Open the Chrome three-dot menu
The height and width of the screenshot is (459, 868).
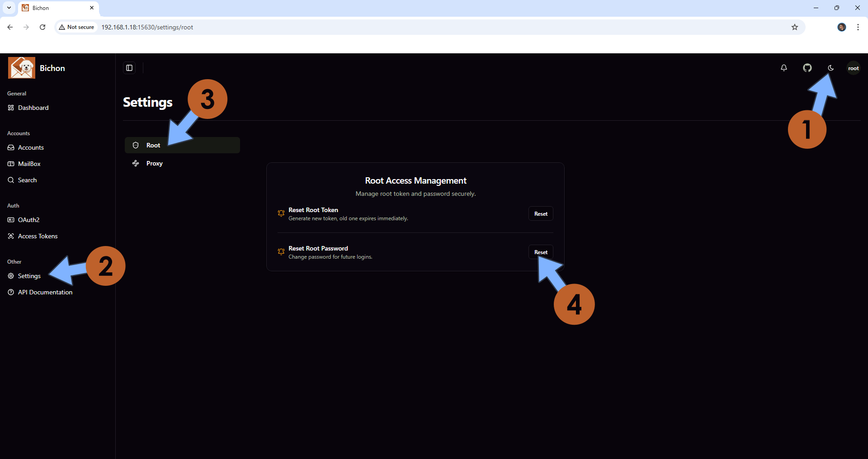coord(858,27)
